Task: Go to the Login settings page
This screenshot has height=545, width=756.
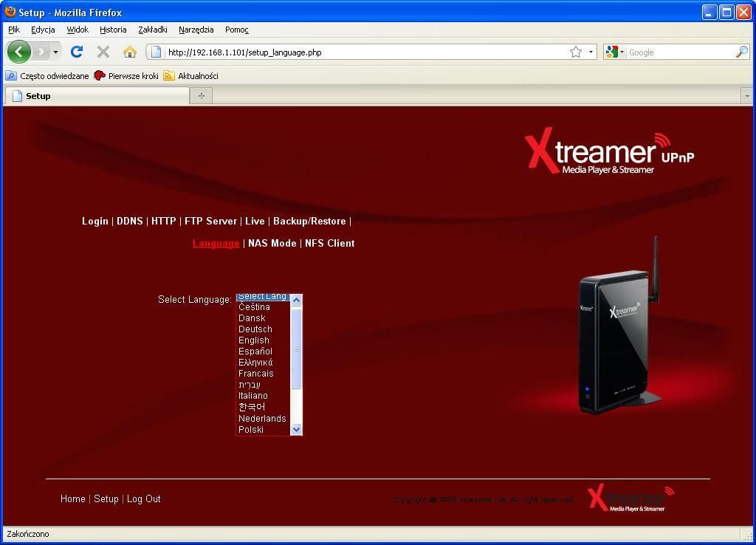Action: [x=95, y=221]
